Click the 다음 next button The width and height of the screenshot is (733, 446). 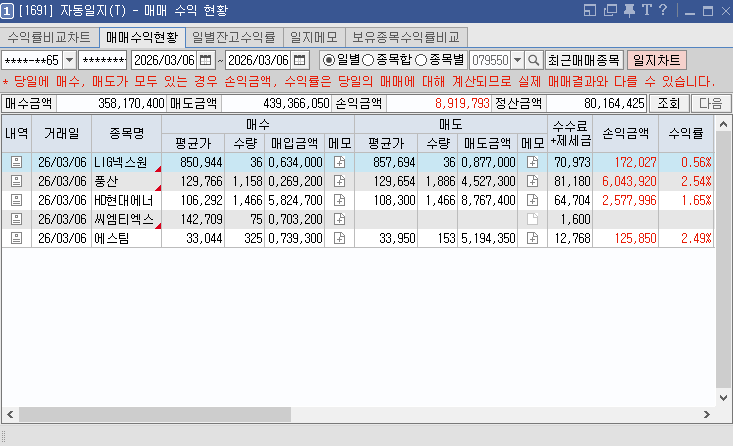[x=711, y=103]
